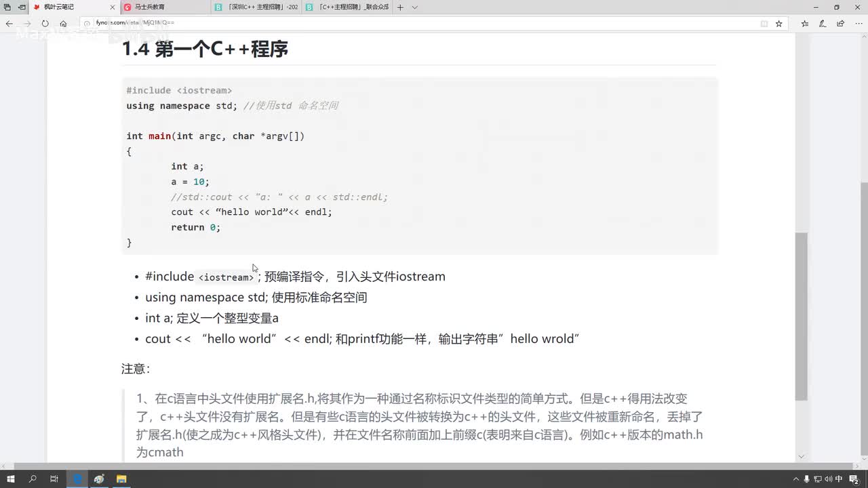Reload the current page

[45, 23]
